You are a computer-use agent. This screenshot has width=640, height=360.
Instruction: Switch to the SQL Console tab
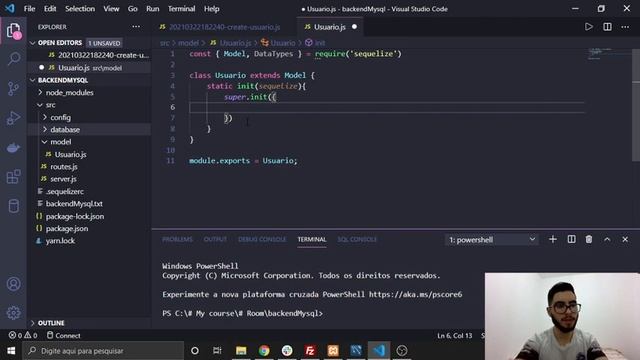[357, 240]
